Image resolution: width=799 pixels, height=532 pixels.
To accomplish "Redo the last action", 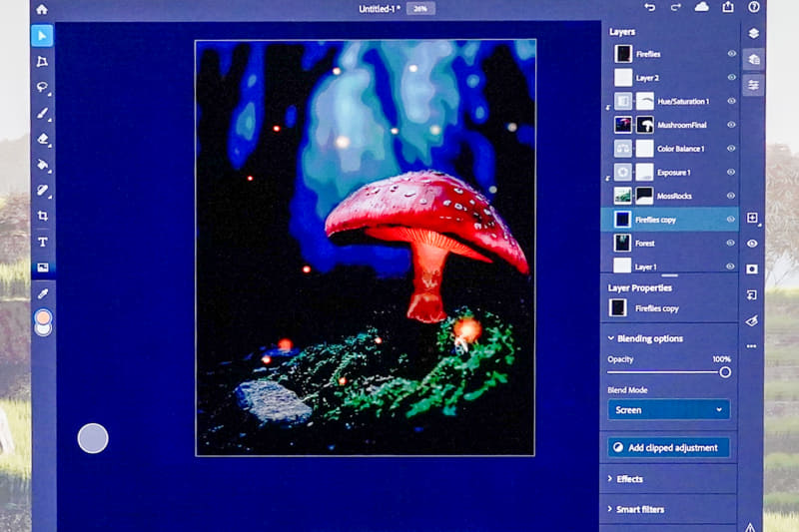I will [x=676, y=7].
